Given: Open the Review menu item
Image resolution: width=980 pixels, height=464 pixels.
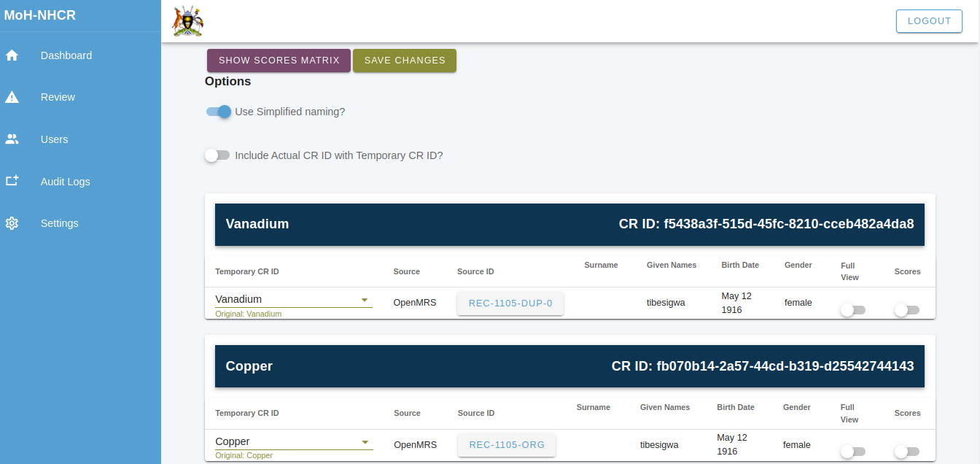Looking at the screenshot, I should [x=58, y=97].
